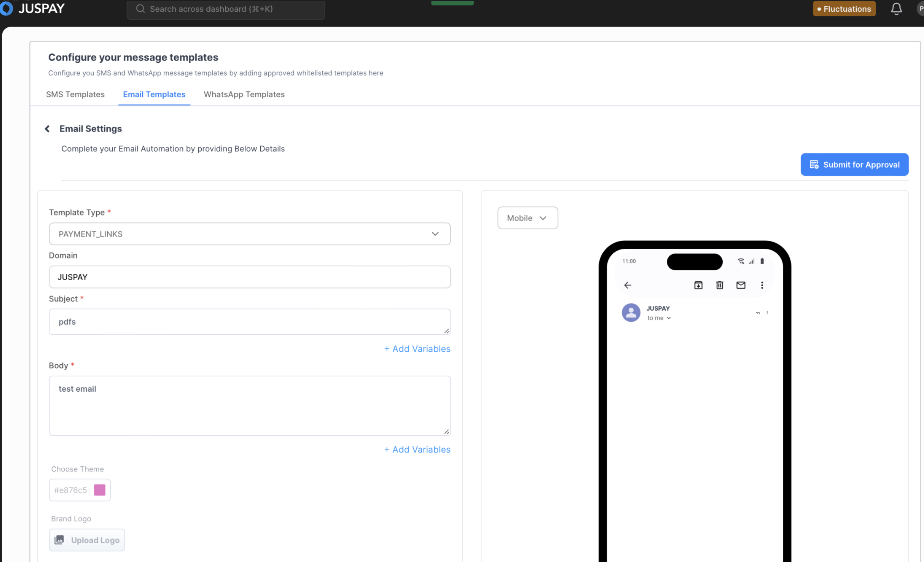The image size is (924, 562).
Task: Click the JUSPAY sender avatar in the preview
Action: pyautogui.click(x=631, y=313)
